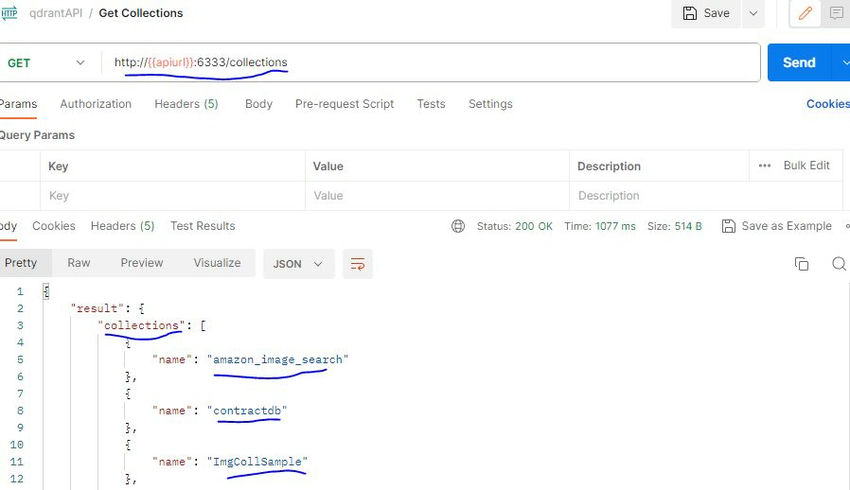This screenshot has height=490, width=850.
Task: Click the network globe icon
Action: pyautogui.click(x=459, y=226)
